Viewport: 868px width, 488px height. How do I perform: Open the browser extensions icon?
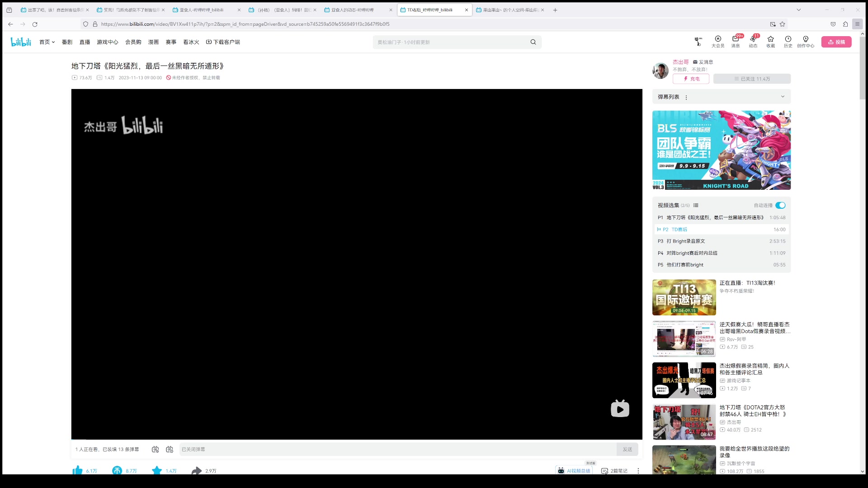pos(845,24)
